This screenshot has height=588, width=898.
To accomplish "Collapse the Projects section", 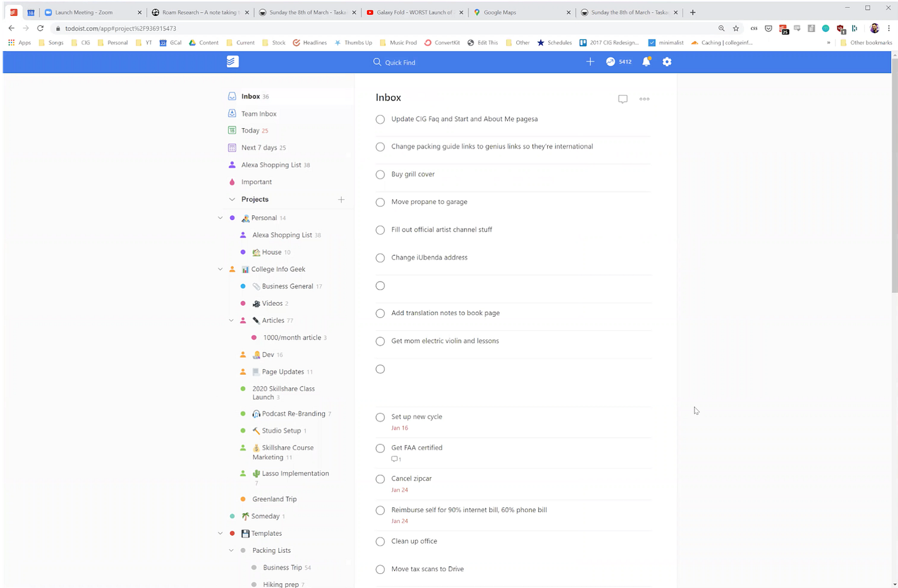I will pos(232,200).
